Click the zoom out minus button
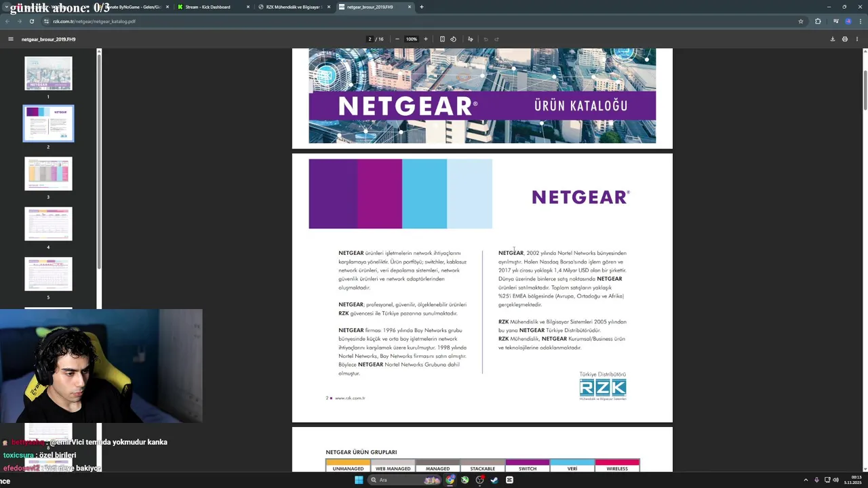The width and height of the screenshot is (868, 488). pyautogui.click(x=397, y=39)
